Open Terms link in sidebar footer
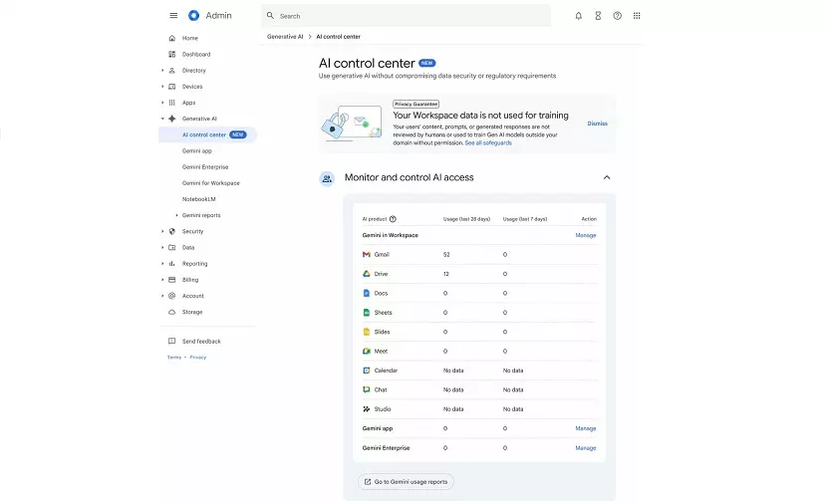The width and height of the screenshot is (825, 504). 174,358
